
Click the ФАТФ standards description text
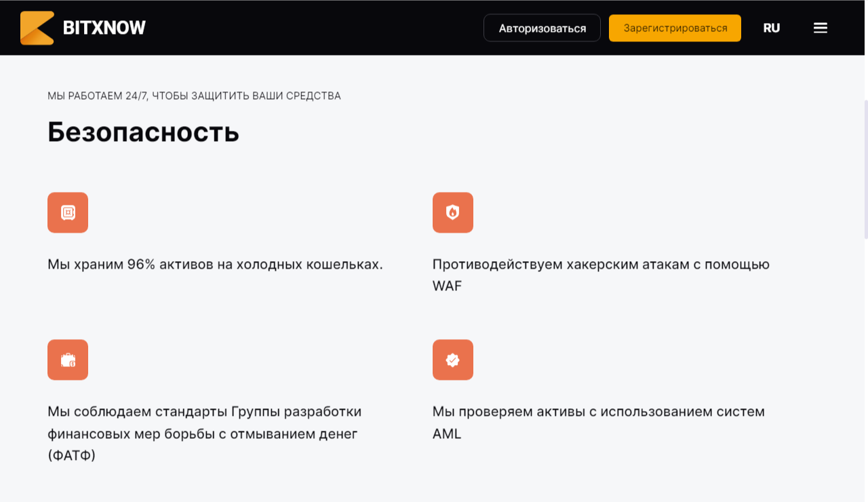click(203, 433)
